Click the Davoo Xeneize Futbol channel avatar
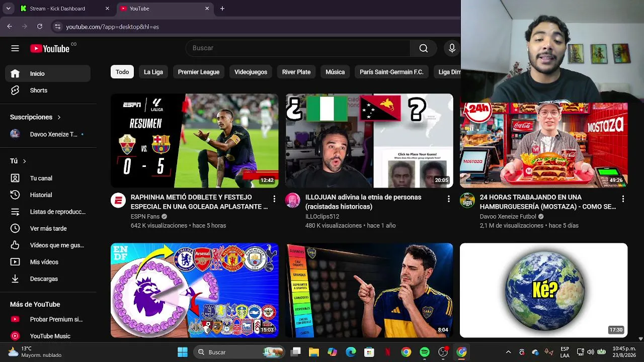 pyautogui.click(x=467, y=201)
